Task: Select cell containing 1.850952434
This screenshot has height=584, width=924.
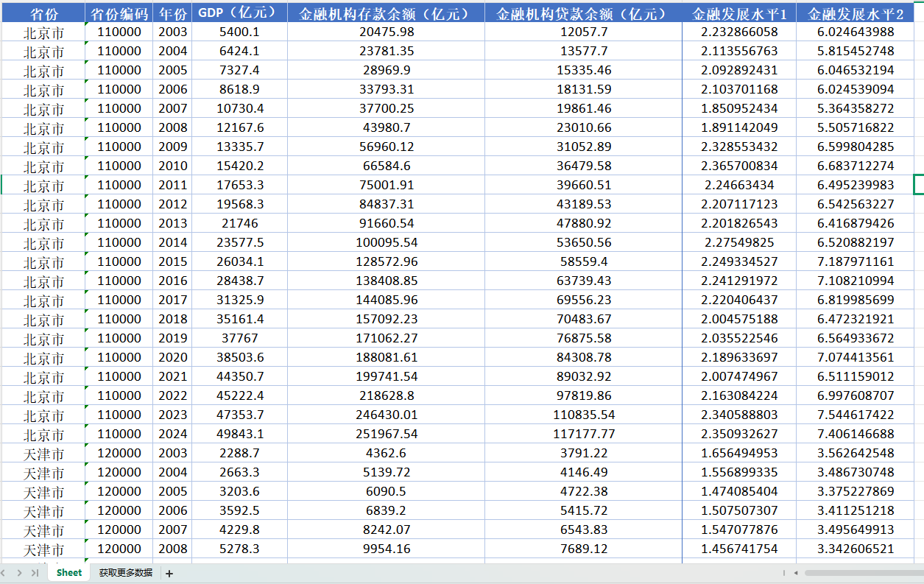Action: 739,109
